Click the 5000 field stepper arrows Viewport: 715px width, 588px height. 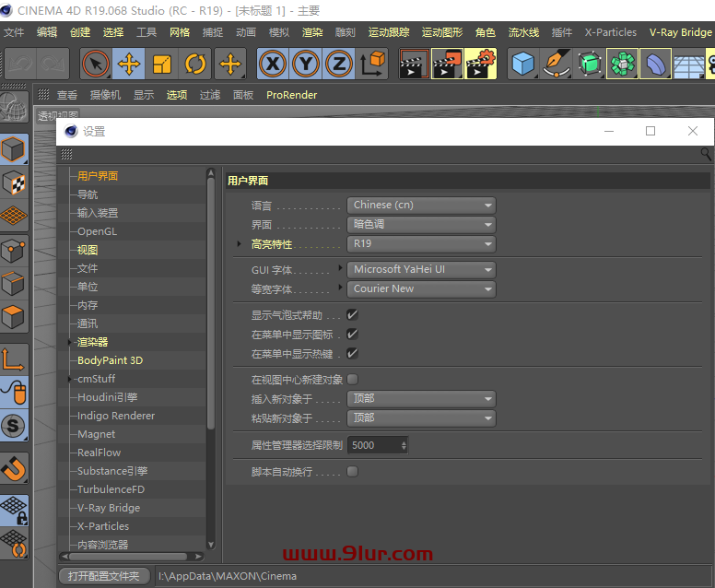(x=404, y=445)
